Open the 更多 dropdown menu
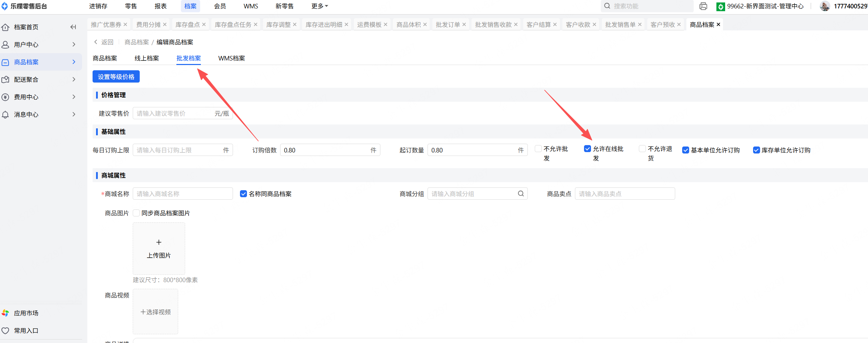 (x=320, y=6)
